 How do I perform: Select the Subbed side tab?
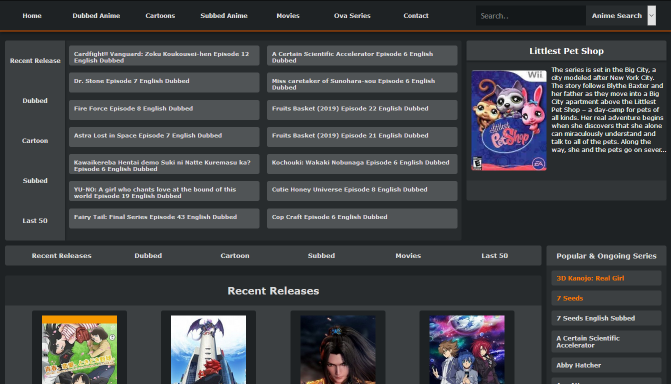pos(35,181)
